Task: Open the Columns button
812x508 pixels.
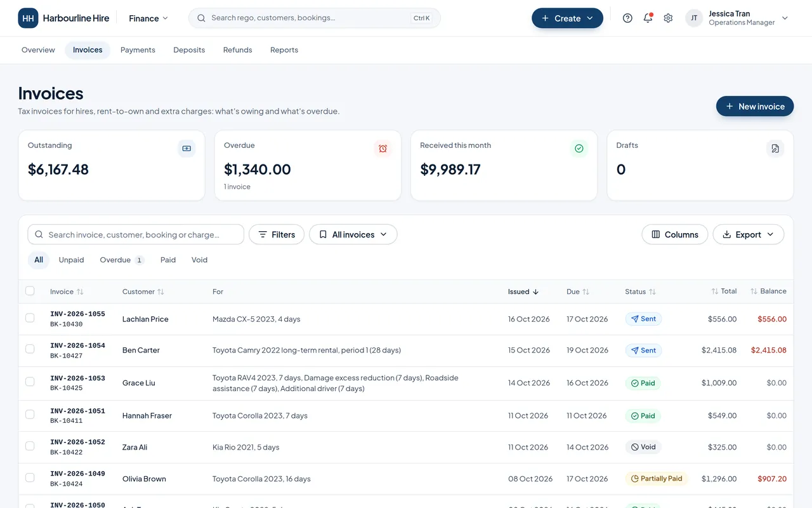Action: (675, 234)
